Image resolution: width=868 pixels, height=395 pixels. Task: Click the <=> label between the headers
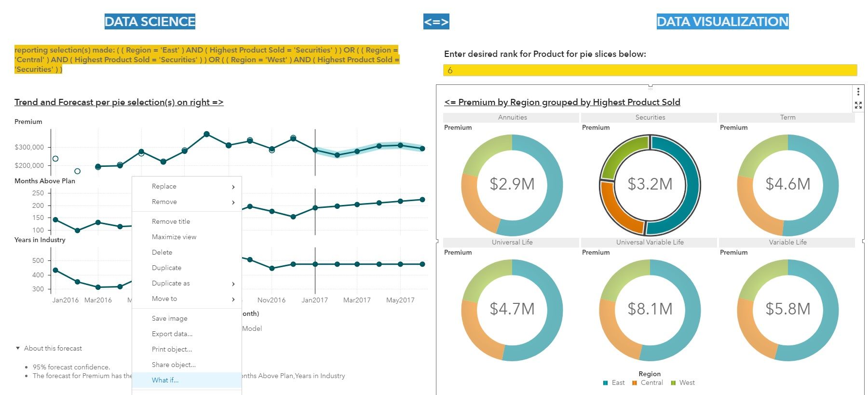(x=436, y=22)
